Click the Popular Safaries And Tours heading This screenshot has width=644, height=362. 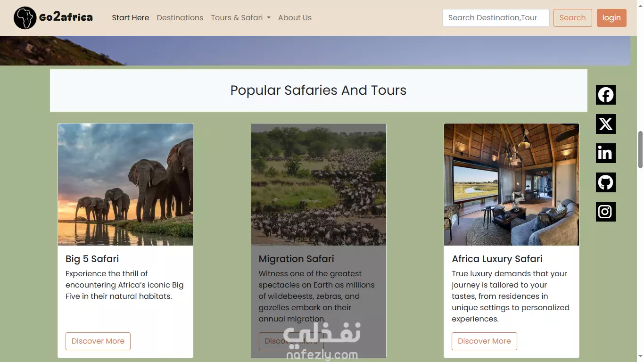[x=319, y=90]
